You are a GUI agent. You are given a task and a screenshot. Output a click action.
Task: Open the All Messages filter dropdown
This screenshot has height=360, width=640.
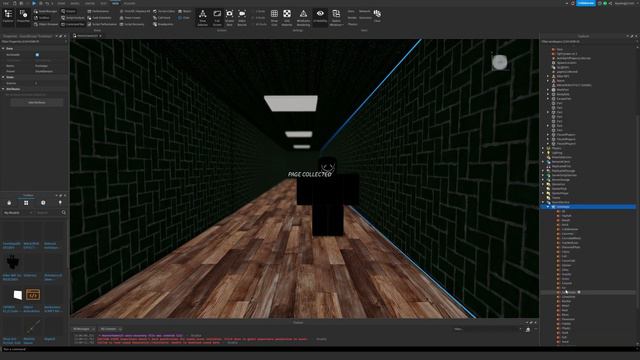click(84, 329)
